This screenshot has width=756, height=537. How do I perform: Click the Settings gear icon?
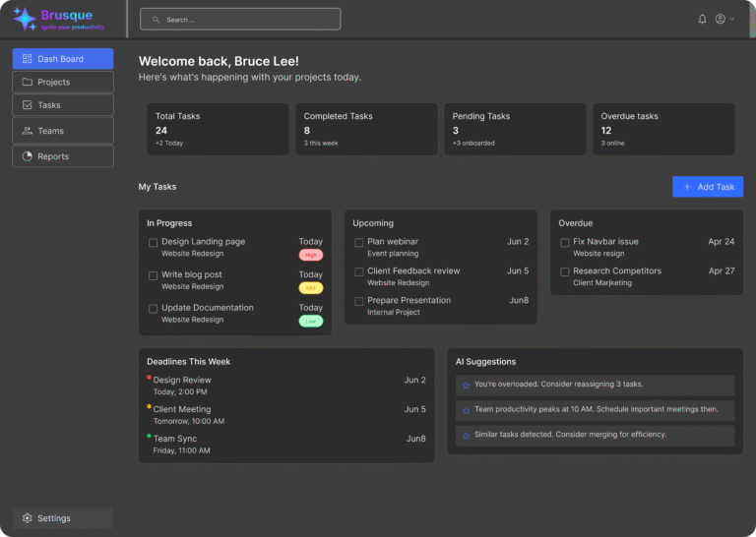[x=28, y=518]
